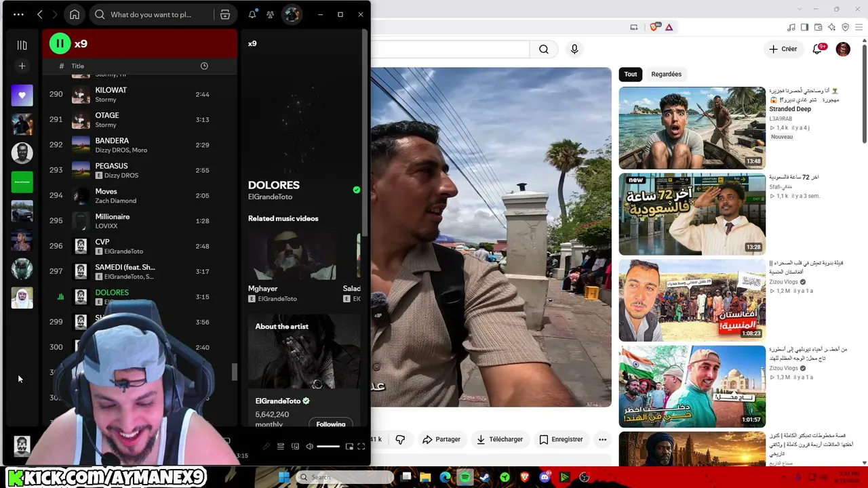
Task: Select the Regardées filter chip
Action: point(666,74)
